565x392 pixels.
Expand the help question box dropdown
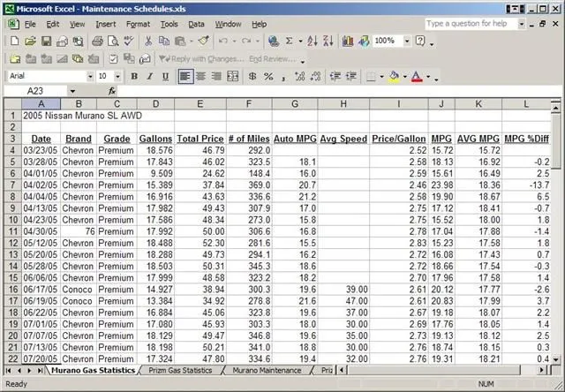521,24
